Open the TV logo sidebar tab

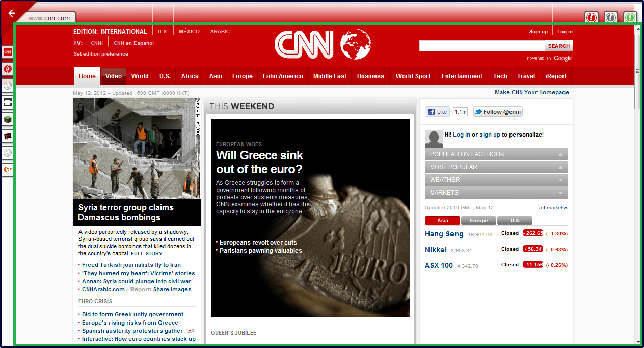[8, 136]
